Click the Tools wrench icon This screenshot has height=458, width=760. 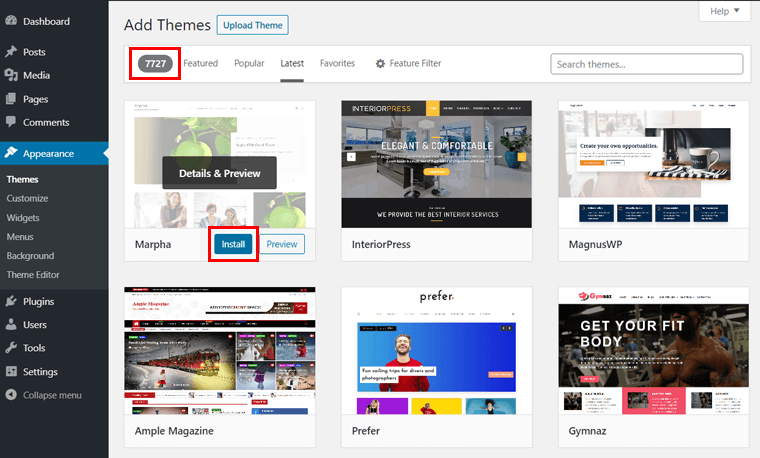(11, 348)
